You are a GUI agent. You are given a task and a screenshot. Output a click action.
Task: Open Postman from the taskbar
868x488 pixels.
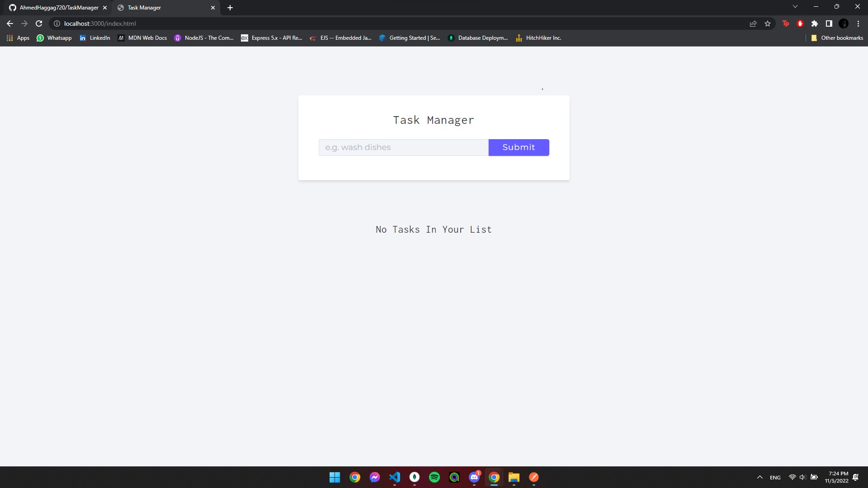pyautogui.click(x=534, y=477)
